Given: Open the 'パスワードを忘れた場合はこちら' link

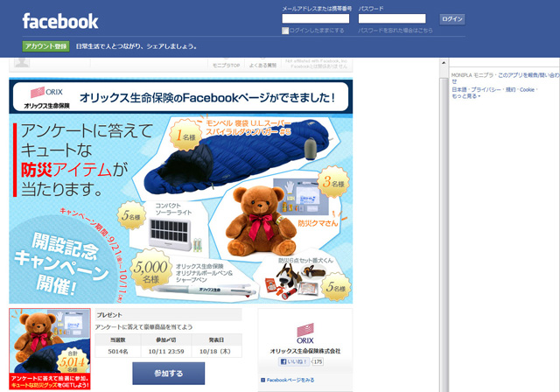Looking at the screenshot, I should point(395,31).
